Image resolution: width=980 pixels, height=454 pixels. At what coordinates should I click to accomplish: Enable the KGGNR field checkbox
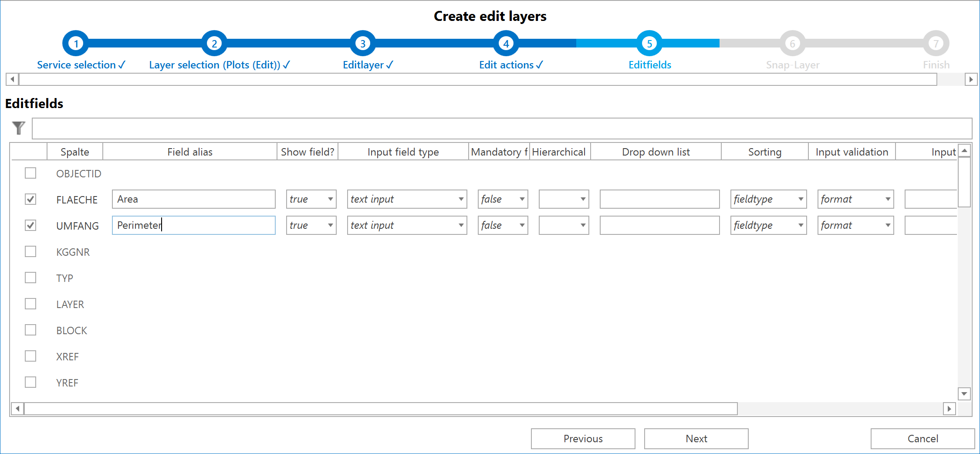tap(30, 251)
